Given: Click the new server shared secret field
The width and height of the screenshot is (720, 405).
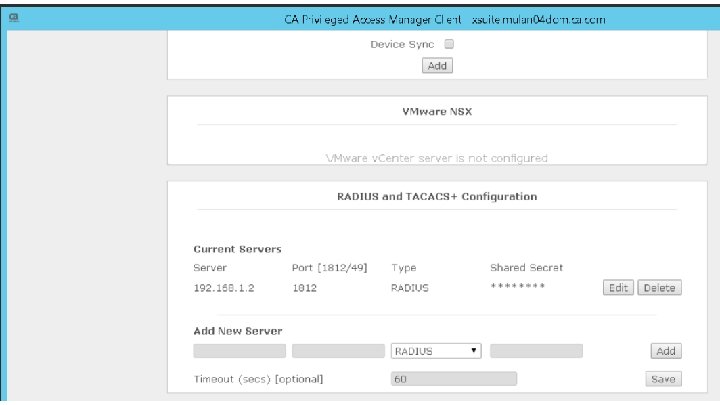Looking at the screenshot, I should point(536,351).
